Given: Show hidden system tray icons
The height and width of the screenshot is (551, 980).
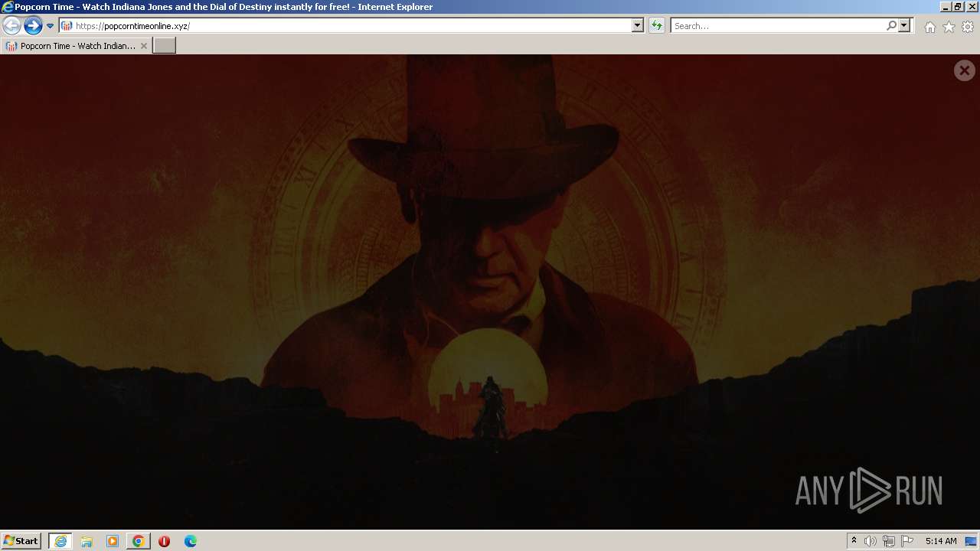Looking at the screenshot, I should [x=854, y=540].
